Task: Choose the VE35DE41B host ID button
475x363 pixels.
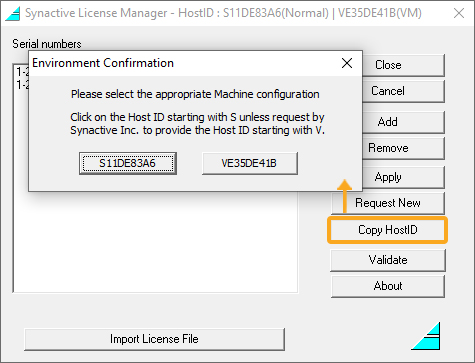Action: click(x=249, y=163)
